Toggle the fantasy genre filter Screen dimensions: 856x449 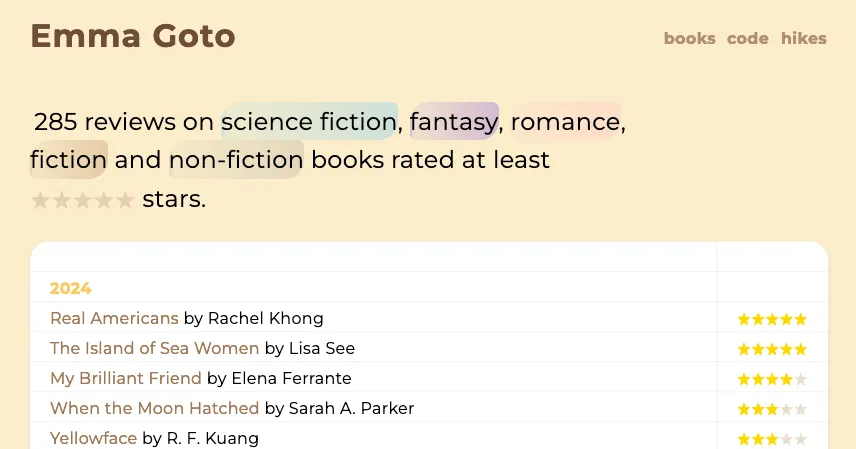click(x=453, y=122)
